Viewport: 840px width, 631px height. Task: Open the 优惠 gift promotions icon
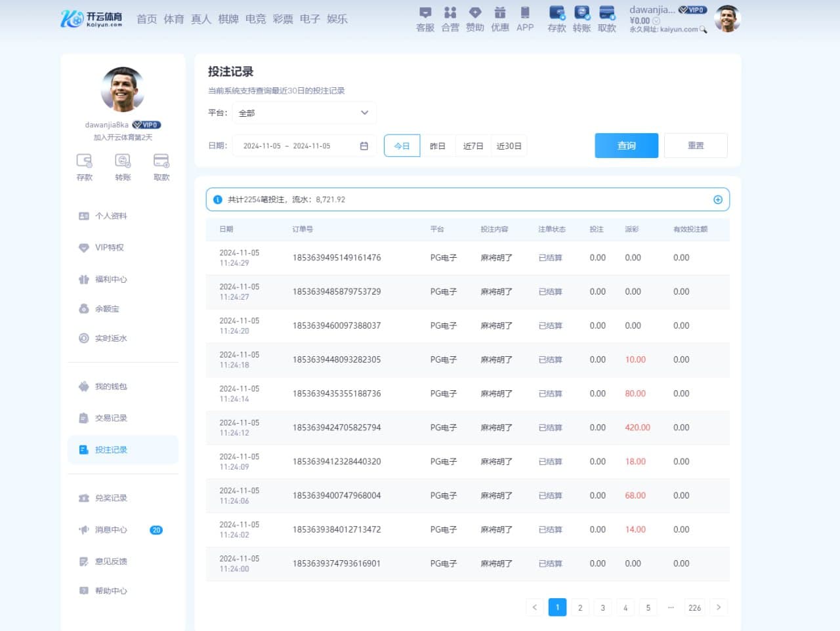pyautogui.click(x=499, y=13)
